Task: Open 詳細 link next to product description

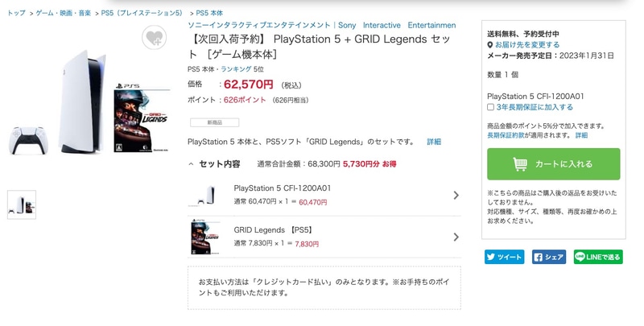Action: click(434, 142)
